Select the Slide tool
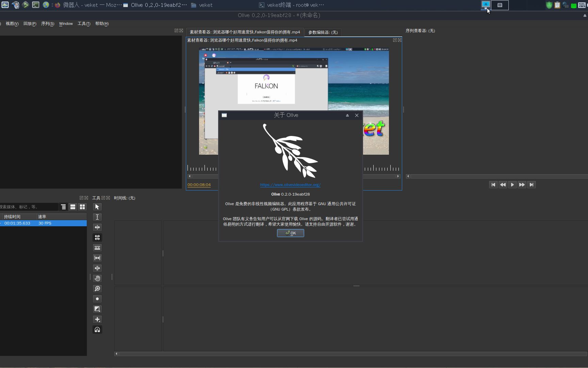The width and height of the screenshot is (588, 368). (97, 268)
